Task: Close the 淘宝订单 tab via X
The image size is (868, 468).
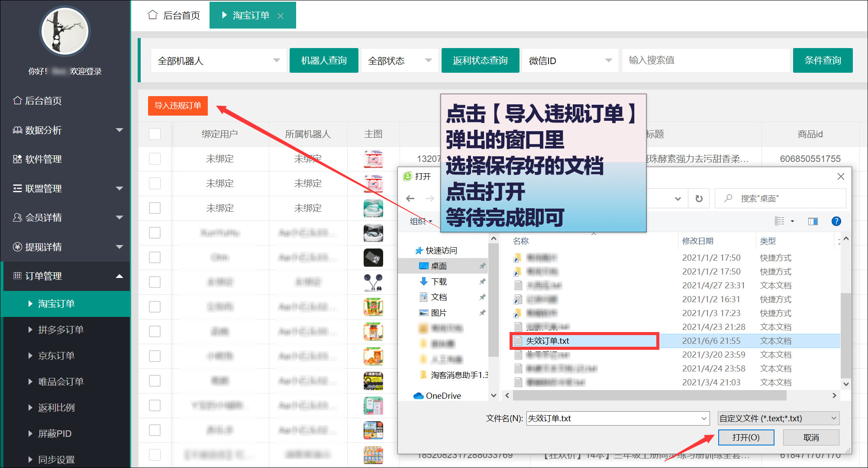Action: pos(281,16)
